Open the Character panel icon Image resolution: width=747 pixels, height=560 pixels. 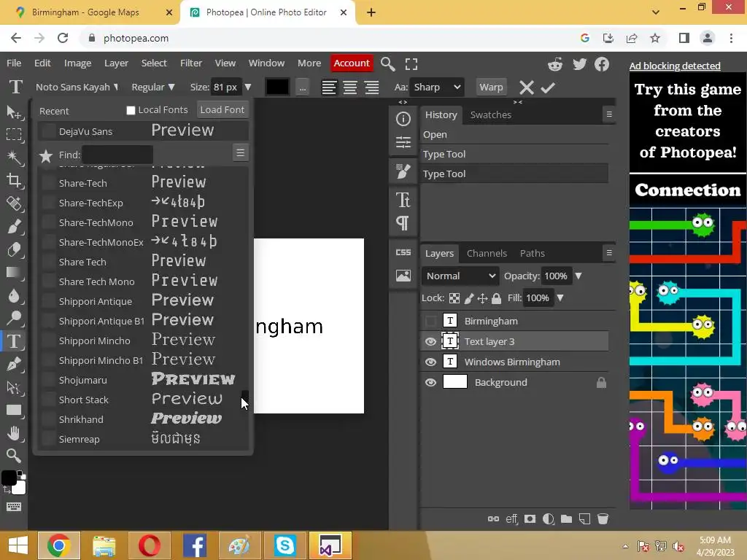pyautogui.click(x=403, y=200)
